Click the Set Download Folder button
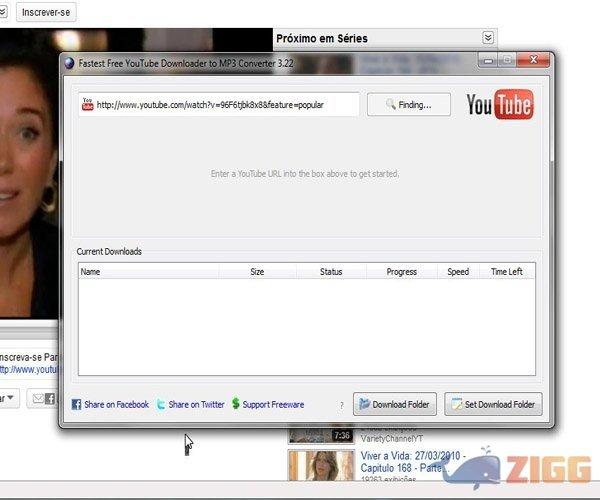Screen dimensions: 600x500 [x=494, y=405]
